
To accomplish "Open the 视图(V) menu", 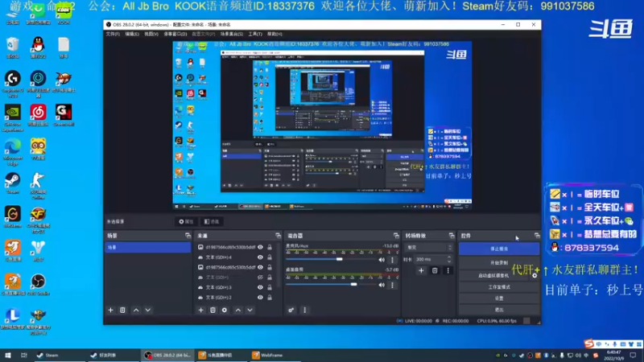I will (151, 34).
